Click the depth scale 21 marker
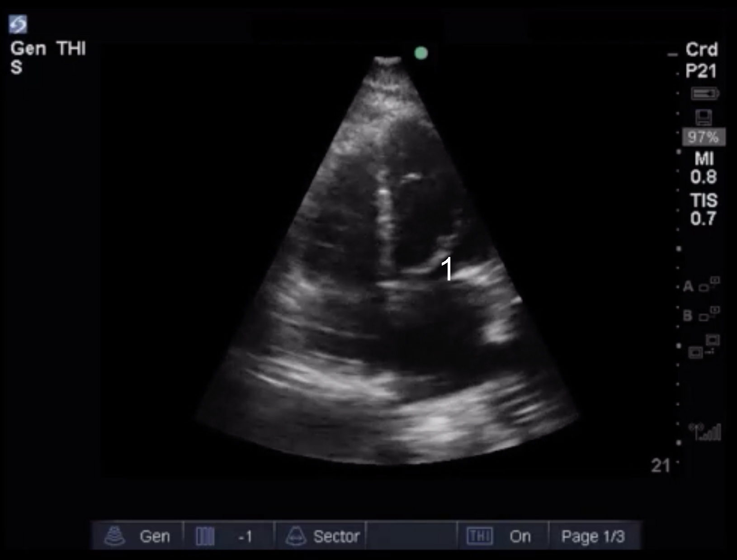 (661, 465)
